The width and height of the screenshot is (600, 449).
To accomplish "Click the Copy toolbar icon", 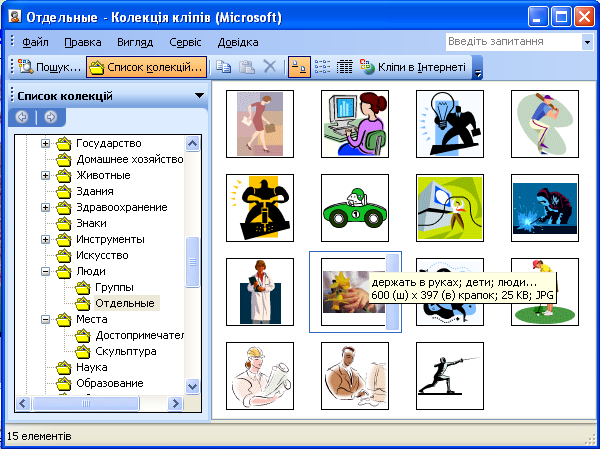I will tap(223, 67).
